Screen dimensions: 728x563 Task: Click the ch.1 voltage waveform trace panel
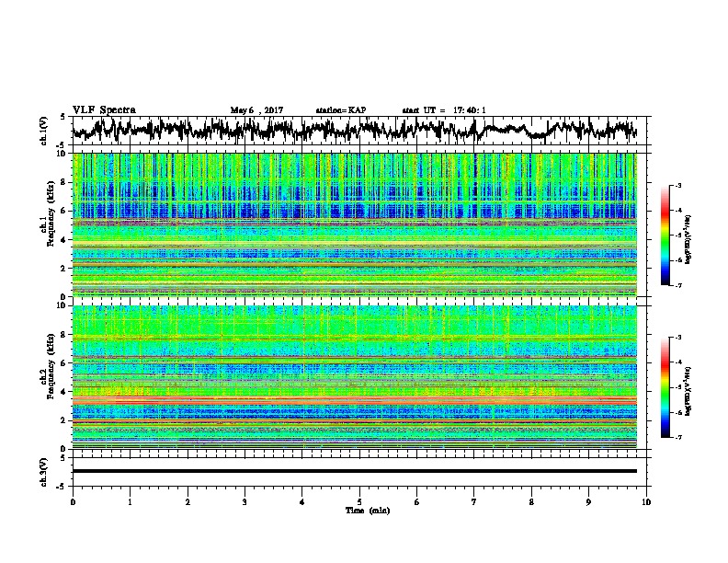pyautogui.click(x=358, y=131)
